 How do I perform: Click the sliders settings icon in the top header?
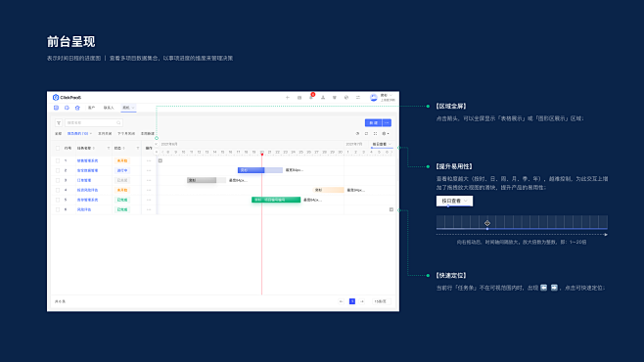pyautogui.click(x=358, y=97)
